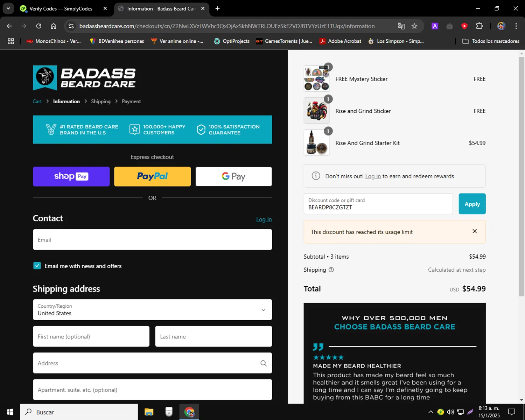Open the extensions puzzle menu

tap(479, 26)
